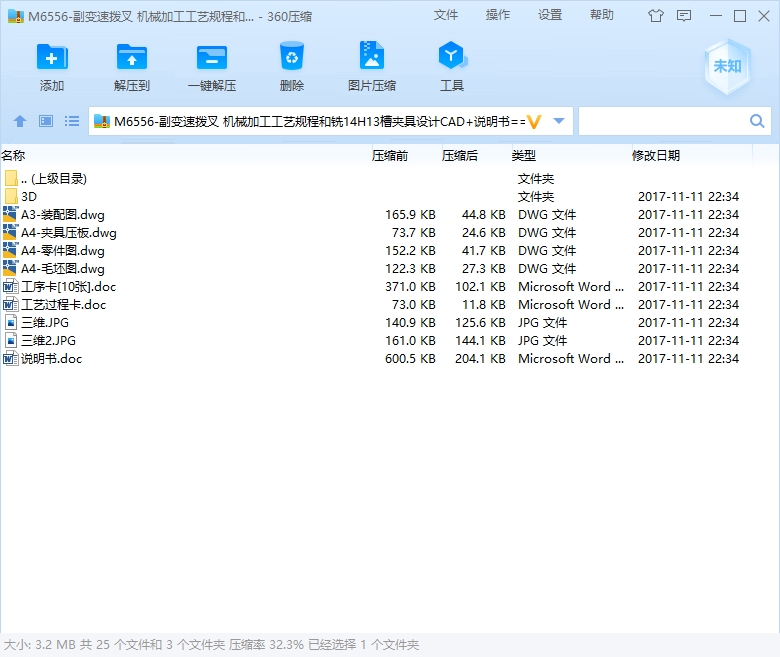The width and height of the screenshot is (780, 657).
Task: Click the window title text
Action: click(x=170, y=16)
